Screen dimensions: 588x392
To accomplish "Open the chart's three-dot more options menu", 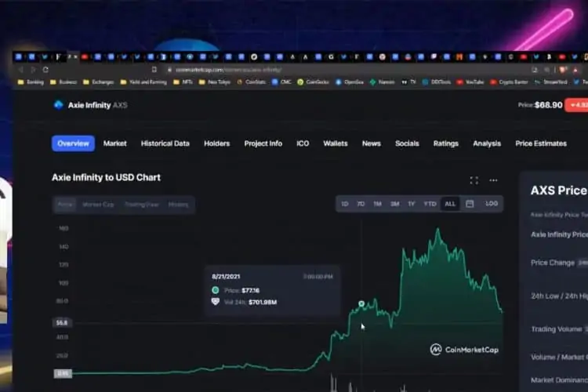I will [x=493, y=180].
